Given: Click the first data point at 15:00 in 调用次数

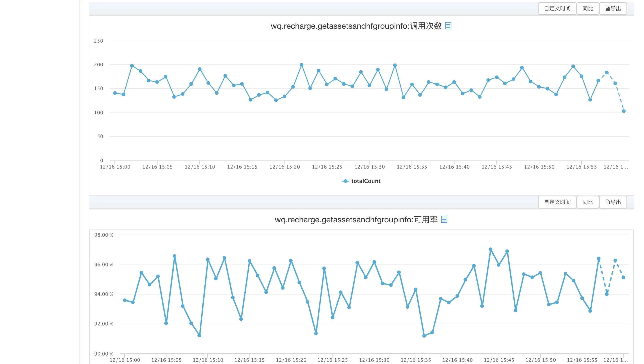Looking at the screenshot, I should click(115, 93).
